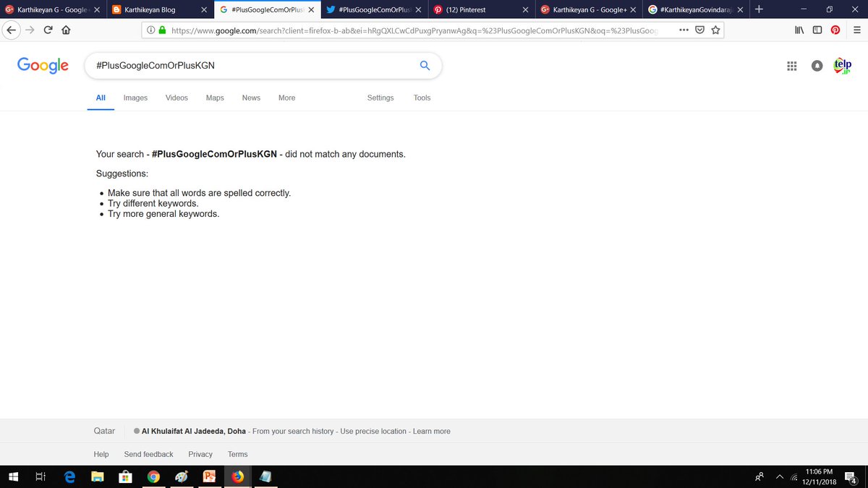Select the All results tab
The height and width of the screenshot is (488, 868).
[101, 98]
